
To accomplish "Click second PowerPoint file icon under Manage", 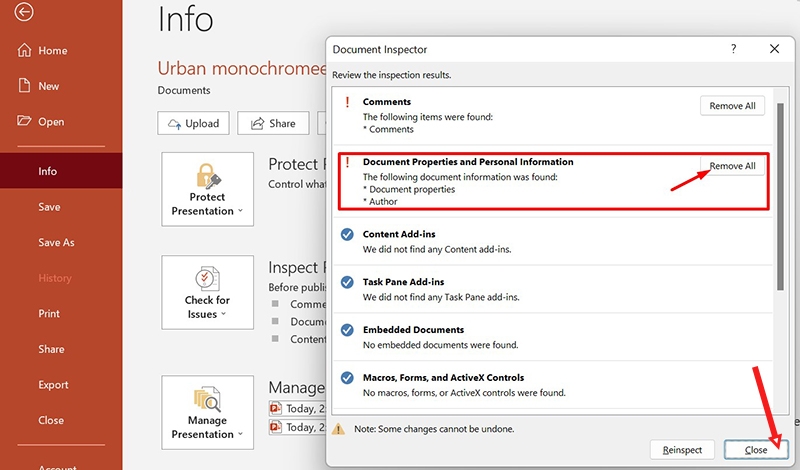I will (x=276, y=427).
